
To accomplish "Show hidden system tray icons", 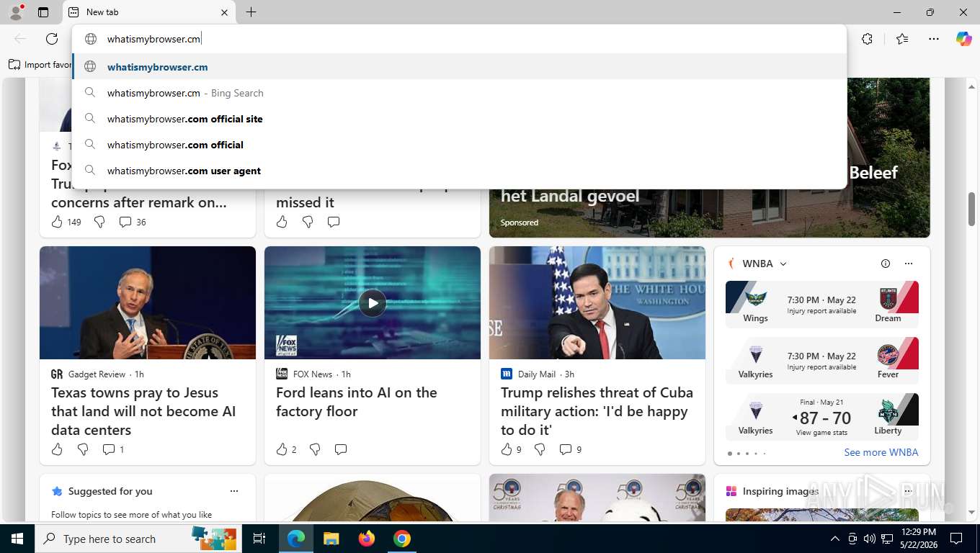I will [x=835, y=539].
